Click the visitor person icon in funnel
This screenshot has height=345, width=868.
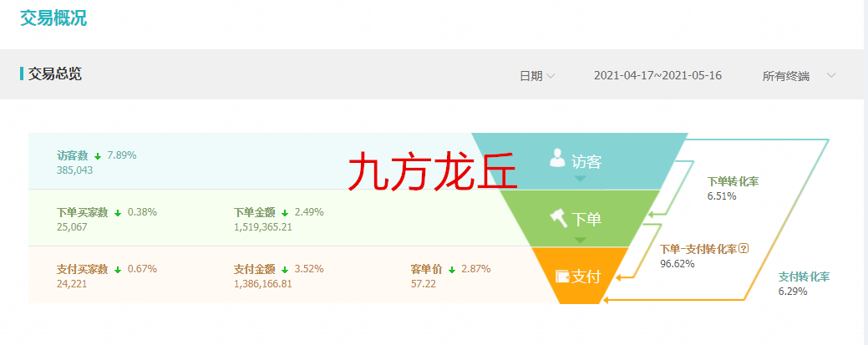click(x=557, y=157)
